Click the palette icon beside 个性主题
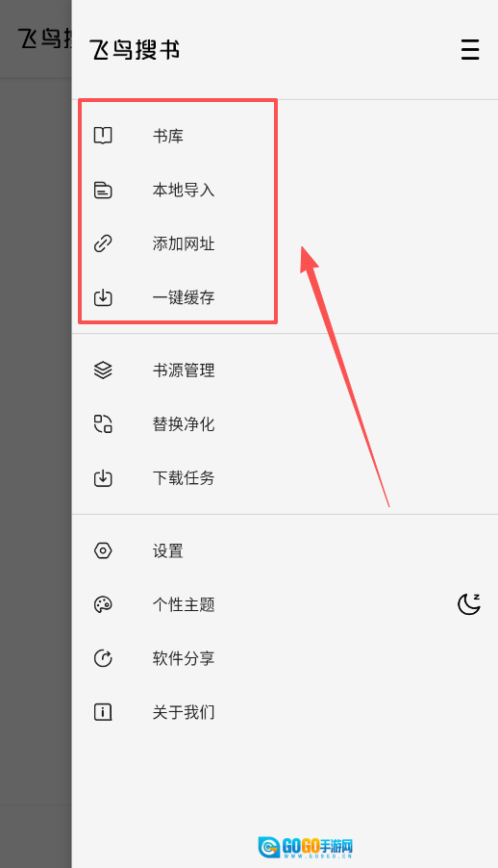498x868 pixels. pos(103,604)
